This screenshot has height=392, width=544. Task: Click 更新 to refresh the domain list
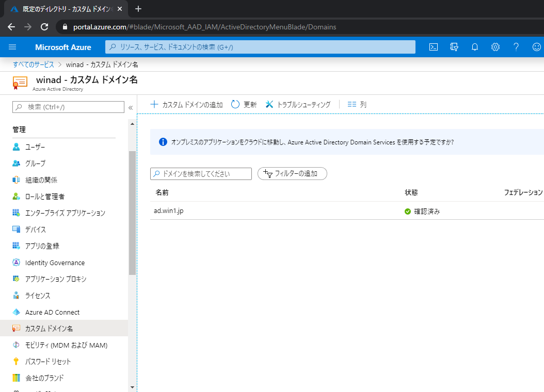[244, 105]
